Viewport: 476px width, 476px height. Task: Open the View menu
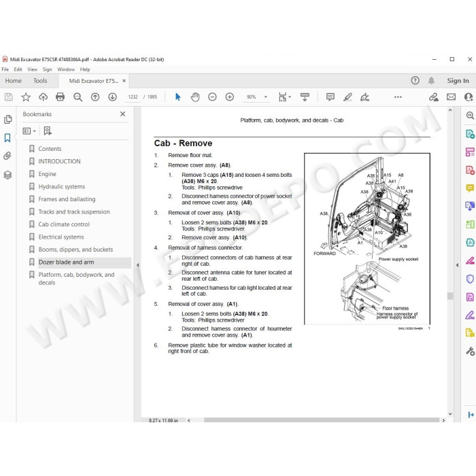(32, 69)
